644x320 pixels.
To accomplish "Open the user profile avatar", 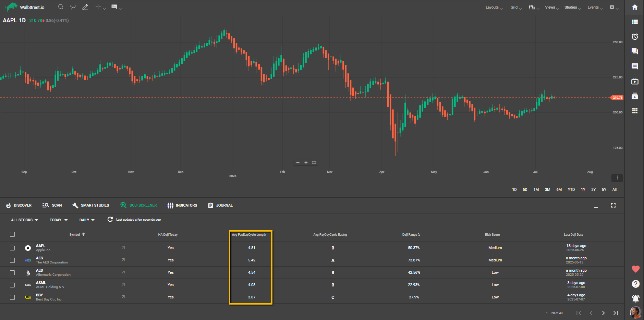I will 635,312.
